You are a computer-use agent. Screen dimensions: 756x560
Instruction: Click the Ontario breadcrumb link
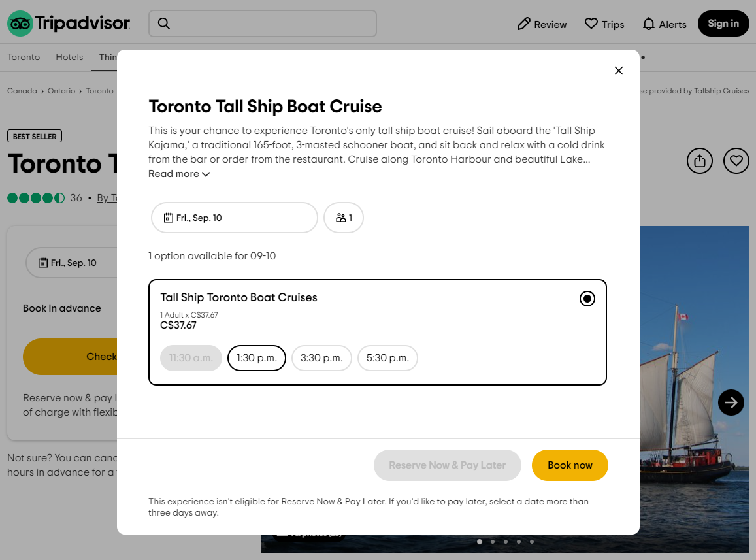pos(61,91)
